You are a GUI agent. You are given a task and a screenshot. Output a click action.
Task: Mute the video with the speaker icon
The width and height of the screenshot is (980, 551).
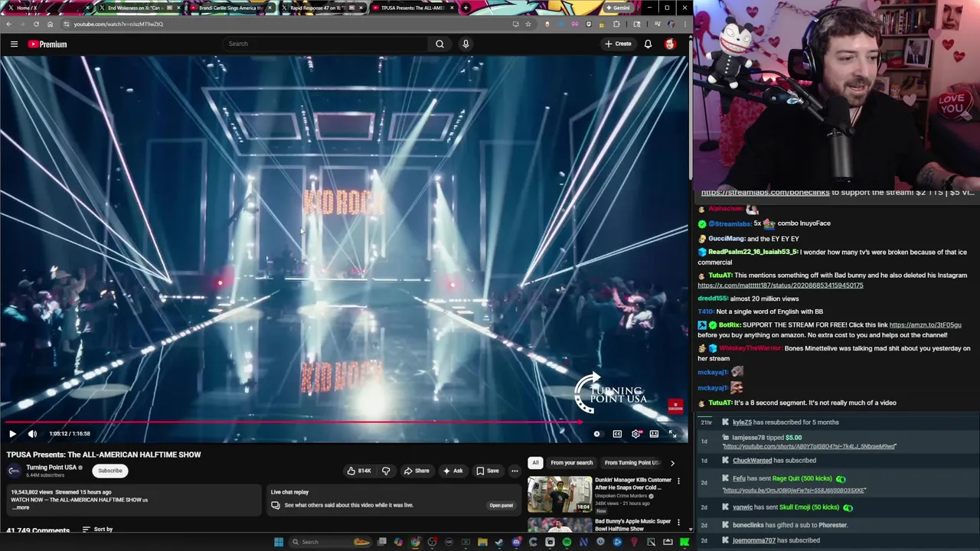click(x=32, y=434)
